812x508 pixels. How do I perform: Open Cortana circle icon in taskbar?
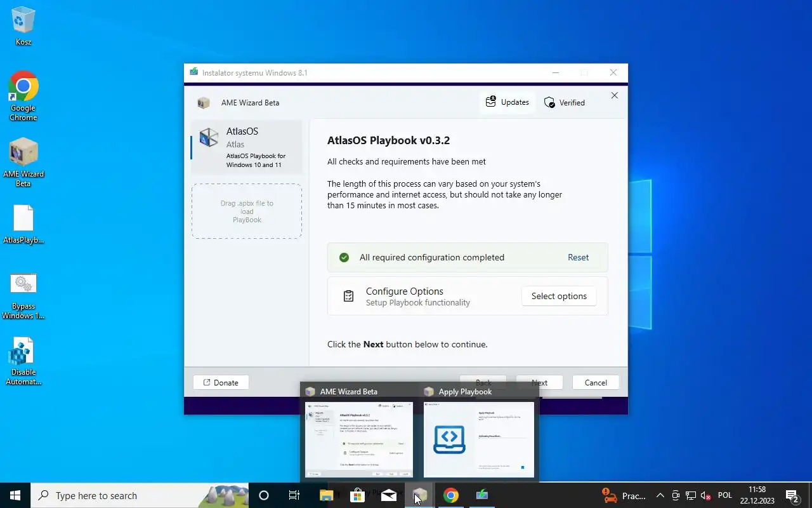(x=264, y=495)
